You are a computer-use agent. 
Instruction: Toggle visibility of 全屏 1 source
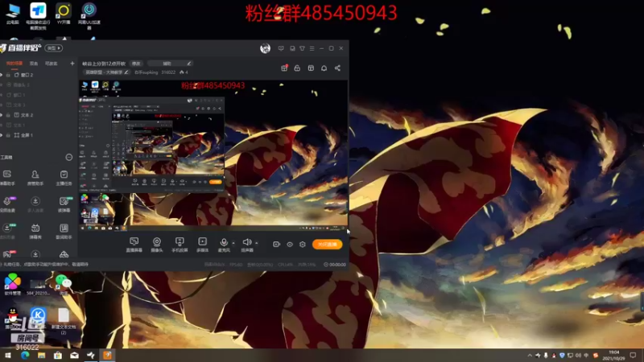[x=2, y=135]
